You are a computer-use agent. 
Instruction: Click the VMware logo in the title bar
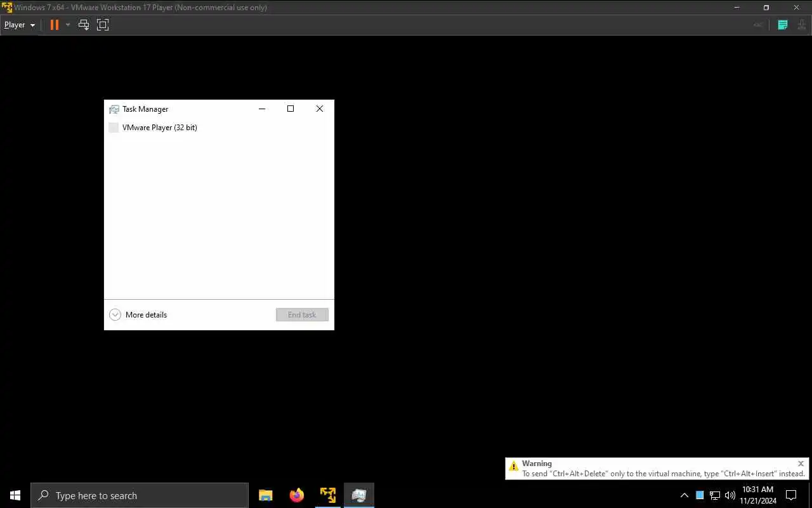(x=7, y=8)
